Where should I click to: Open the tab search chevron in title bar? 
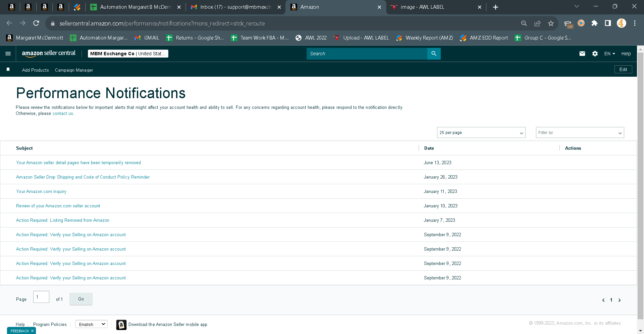tap(577, 6)
